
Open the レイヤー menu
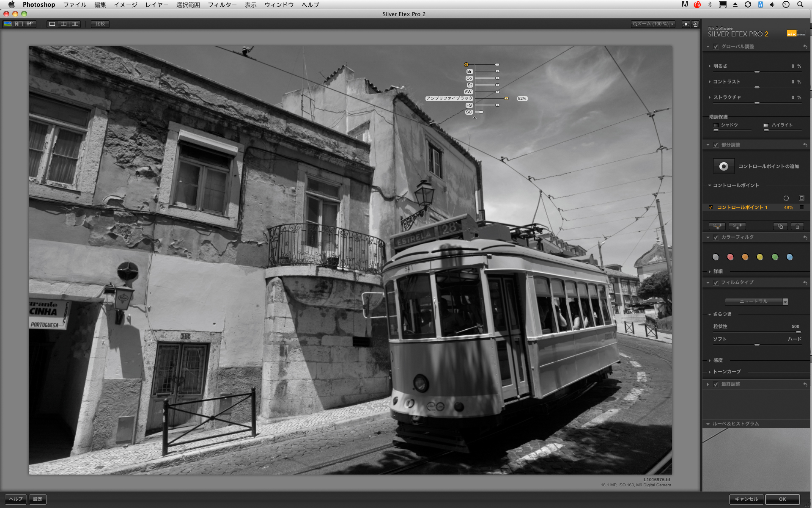(156, 5)
